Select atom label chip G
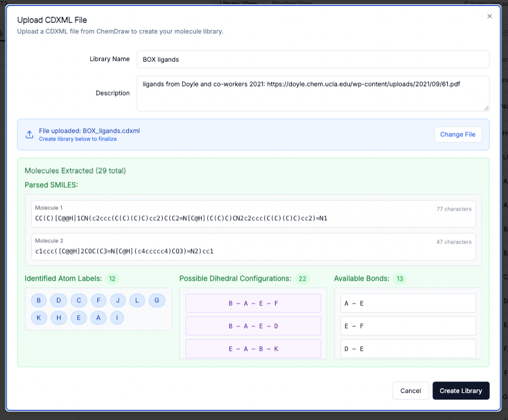 (x=156, y=300)
